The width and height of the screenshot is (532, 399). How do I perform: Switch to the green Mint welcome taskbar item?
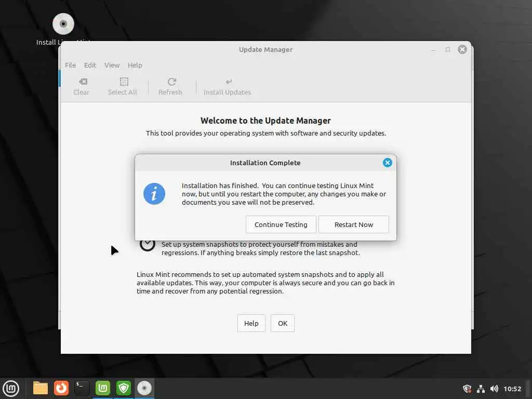pyautogui.click(x=103, y=389)
